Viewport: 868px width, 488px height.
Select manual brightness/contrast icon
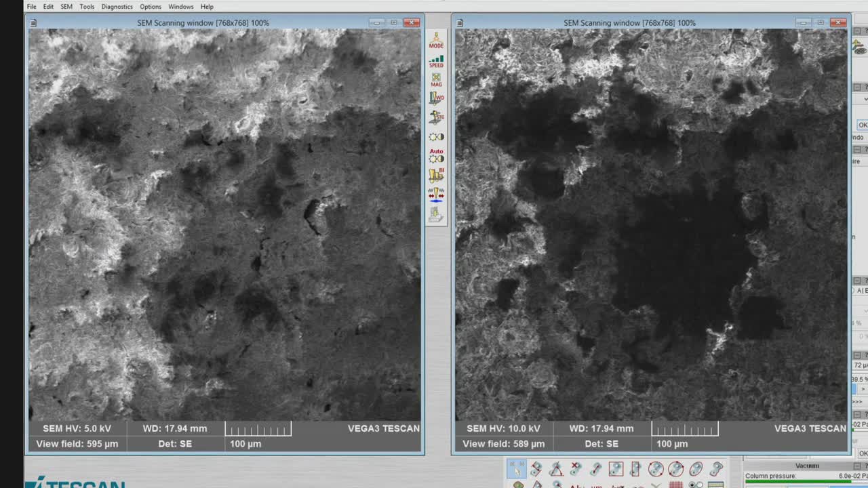pyautogui.click(x=436, y=137)
